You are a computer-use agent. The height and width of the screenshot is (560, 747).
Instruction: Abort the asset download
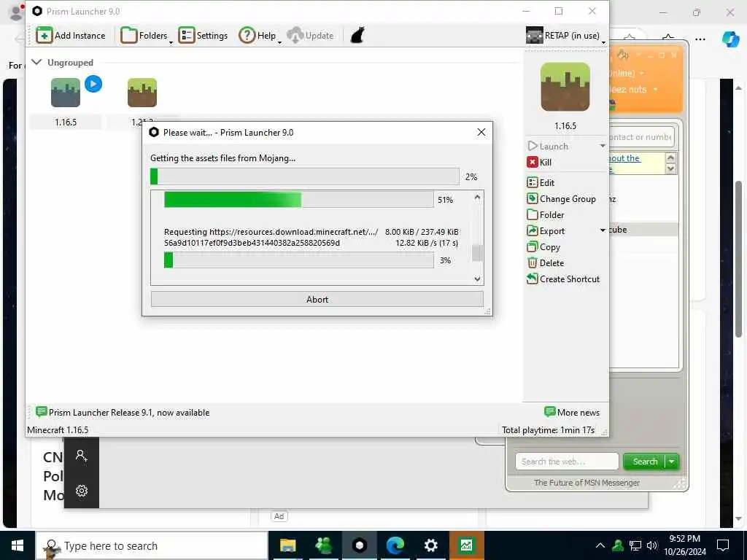click(317, 299)
